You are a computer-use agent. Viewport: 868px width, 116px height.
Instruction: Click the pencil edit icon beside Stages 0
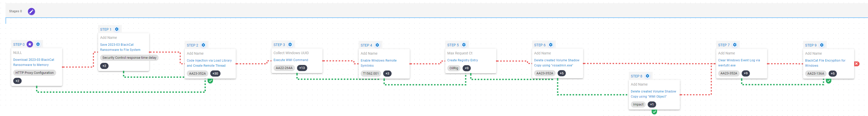point(31,11)
